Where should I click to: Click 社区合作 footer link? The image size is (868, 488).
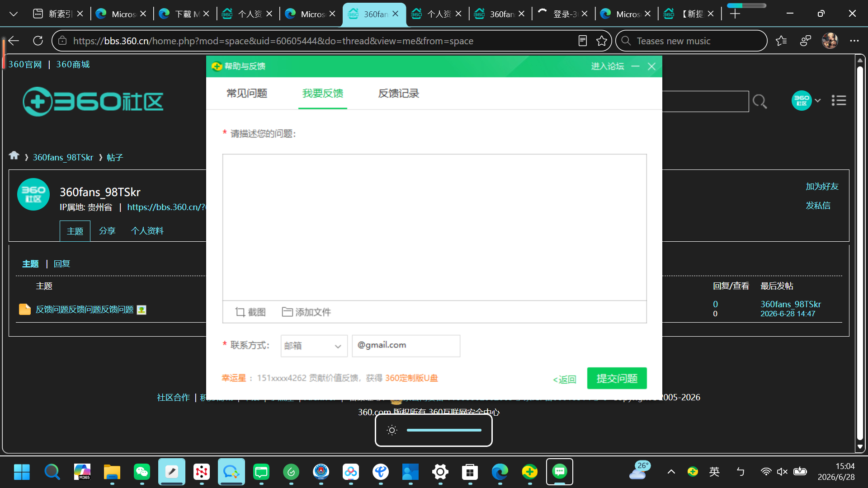click(x=173, y=398)
